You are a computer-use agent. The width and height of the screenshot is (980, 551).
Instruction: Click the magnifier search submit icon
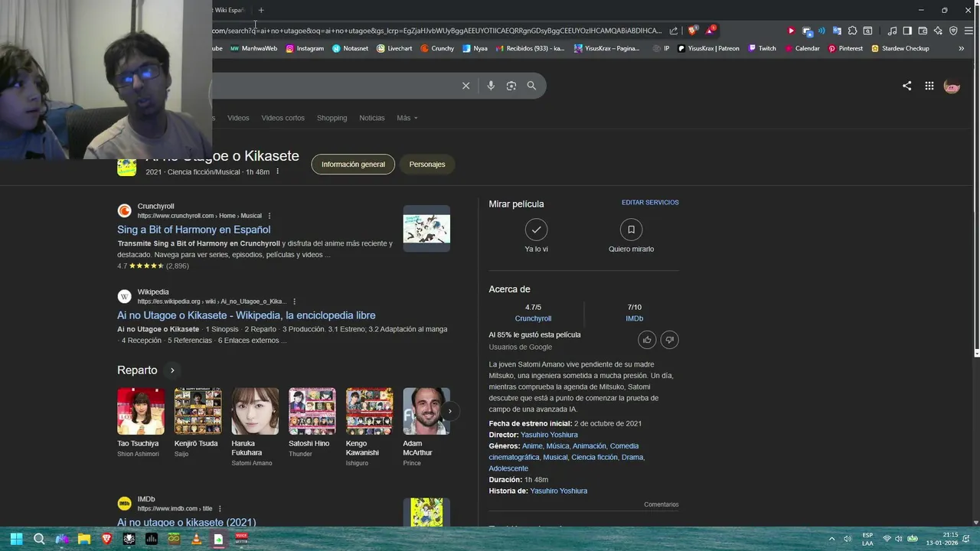(x=531, y=86)
